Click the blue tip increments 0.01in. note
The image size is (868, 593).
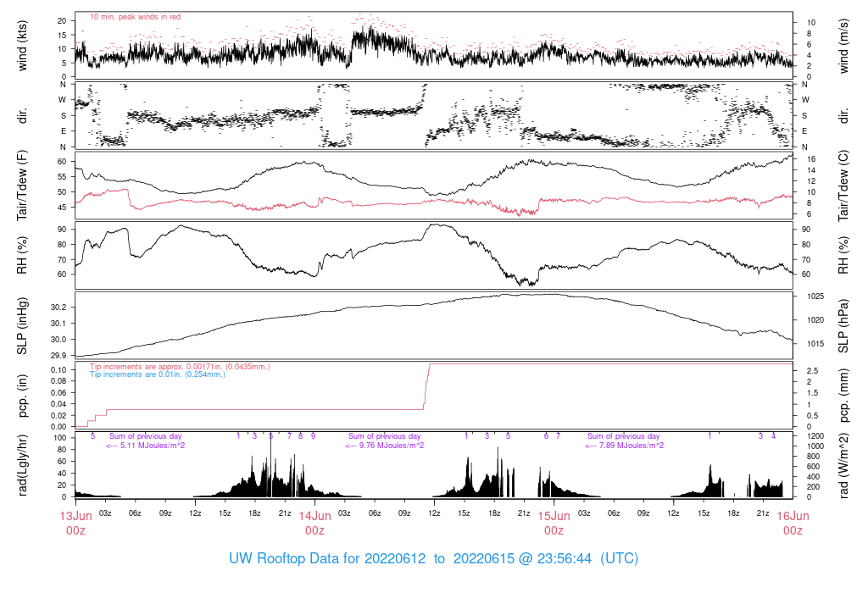point(158,374)
